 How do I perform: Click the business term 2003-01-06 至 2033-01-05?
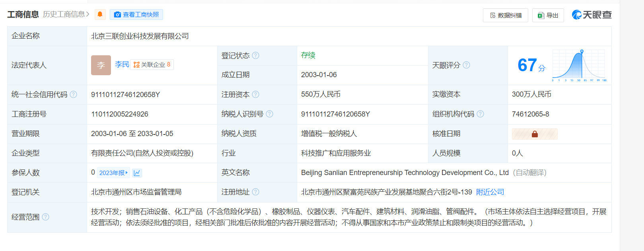pyautogui.click(x=132, y=134)
